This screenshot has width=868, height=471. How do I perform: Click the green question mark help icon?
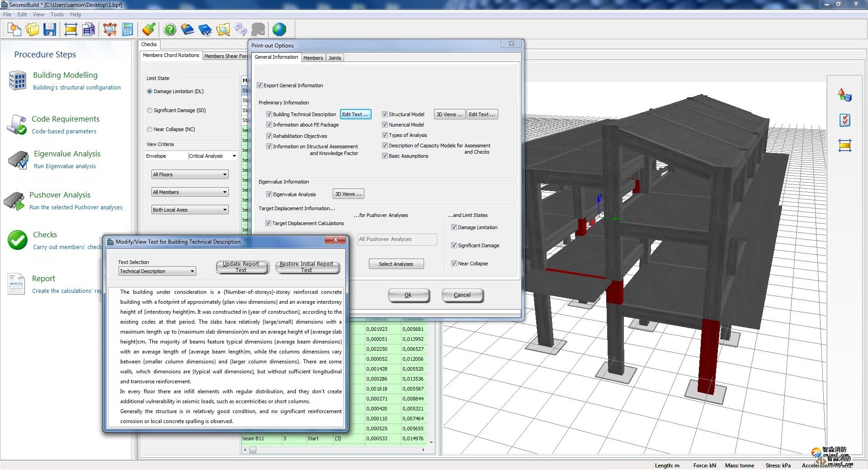click(170, 30)
